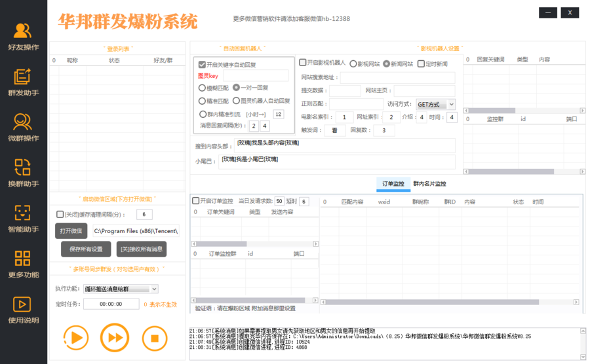Select the 精准匹配 radio option

pos(202,101)
